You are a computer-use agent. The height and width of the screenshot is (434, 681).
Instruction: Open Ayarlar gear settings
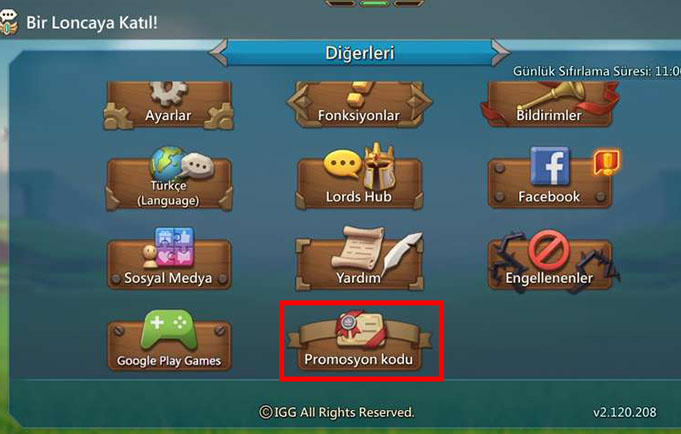click(x=169, y=105)
